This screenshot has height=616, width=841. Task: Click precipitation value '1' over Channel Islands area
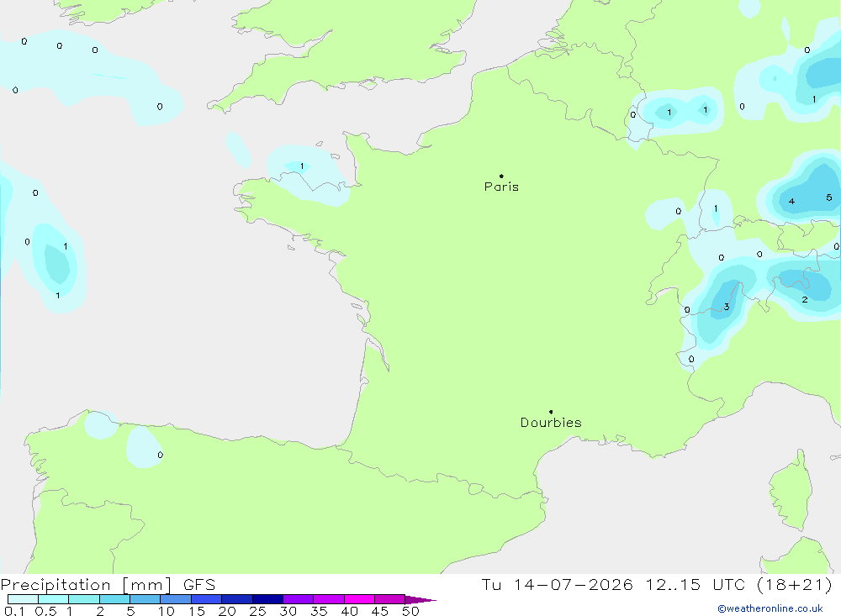tap(302, 166)
